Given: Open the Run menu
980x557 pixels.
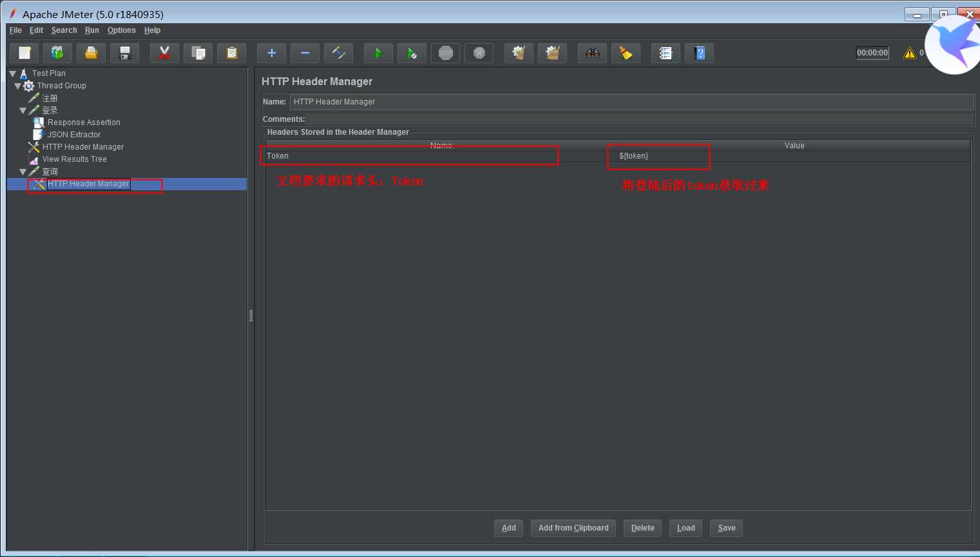Looking at the screenshot, I should tap(92, 30).
